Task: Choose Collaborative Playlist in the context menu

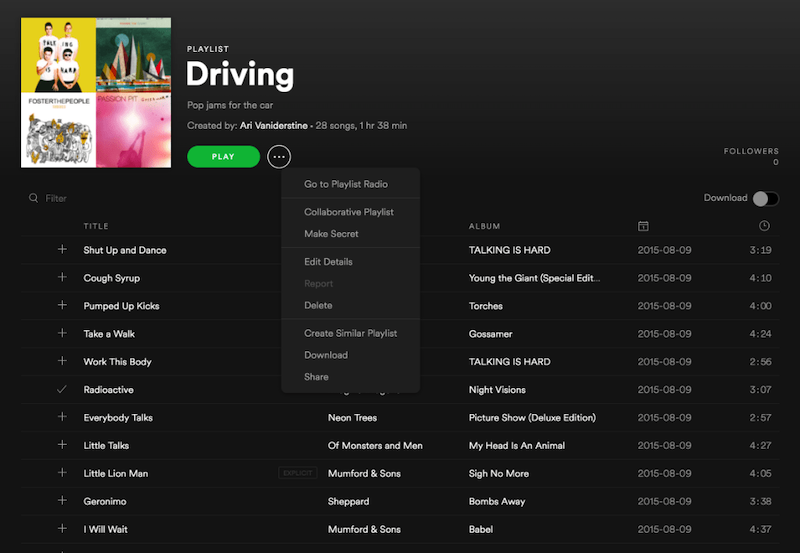Action: click(x=348, y=212)
